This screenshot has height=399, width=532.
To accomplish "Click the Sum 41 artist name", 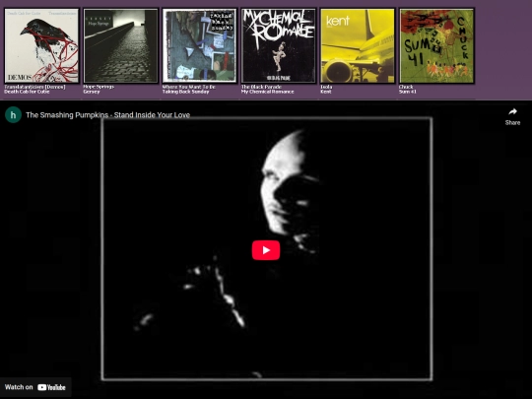I will coord(408,92).
